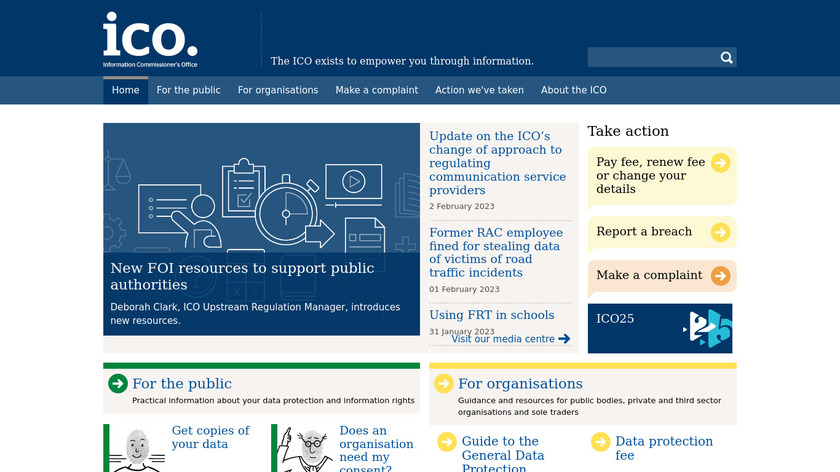840x472 pixels.
Task: Click Make a complaint under Take action
Action: tap(649, 275)
